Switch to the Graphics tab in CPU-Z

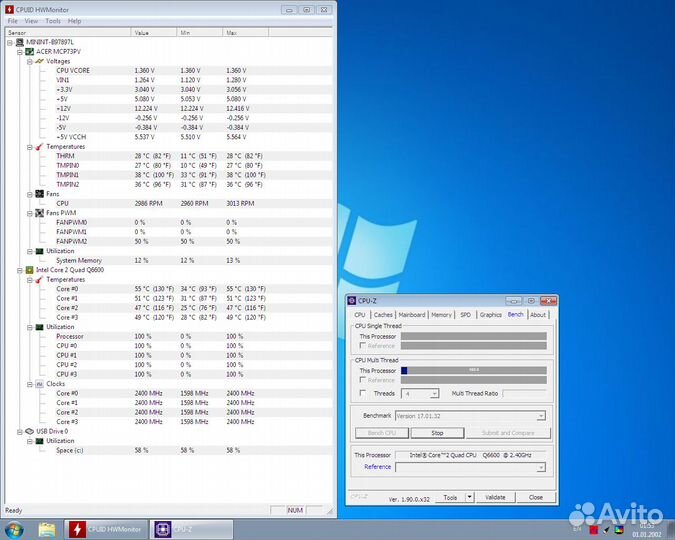tap(490, 315)
